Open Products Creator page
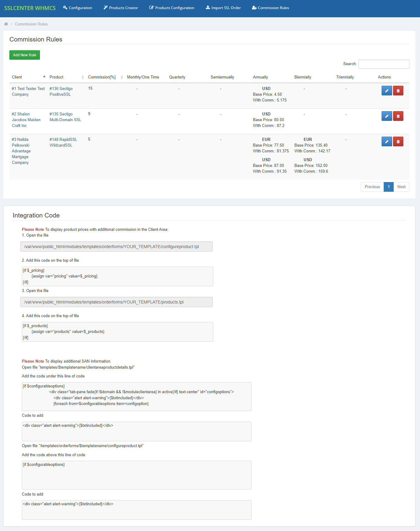 coord(121,8)
